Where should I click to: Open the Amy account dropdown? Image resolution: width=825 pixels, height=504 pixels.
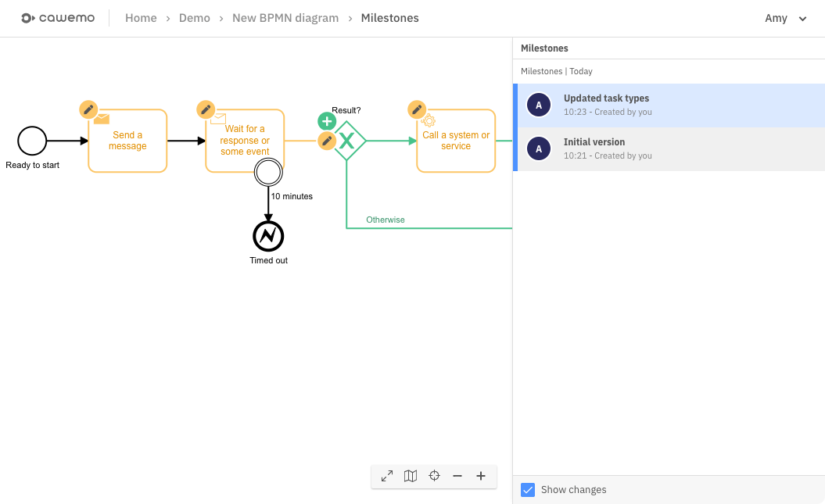click(x=786, y=18)
